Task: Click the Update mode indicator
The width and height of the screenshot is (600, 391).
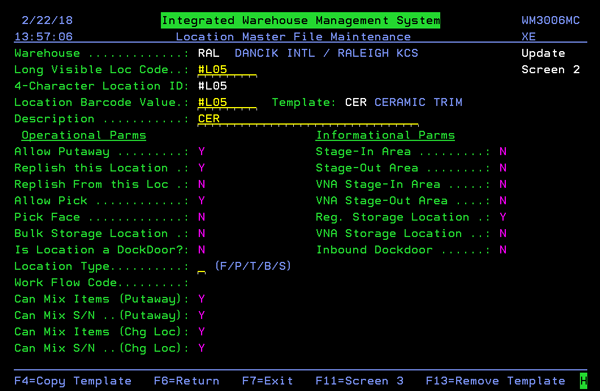Action: pyautogui.click(x=543, y=53)
